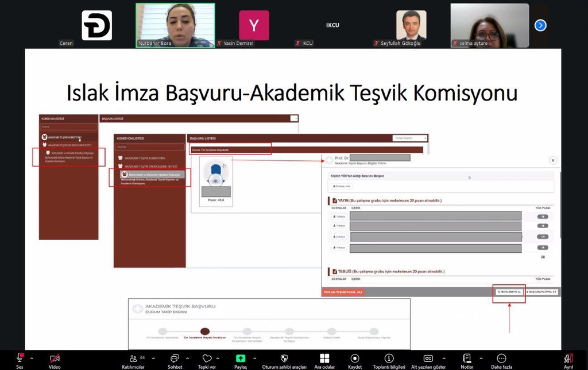The height and width of the screenshot is (370, 588).
Task: Select Nurbahar Bora's video thumbnail
Action: pyautogui.click(x=175, y=25)
